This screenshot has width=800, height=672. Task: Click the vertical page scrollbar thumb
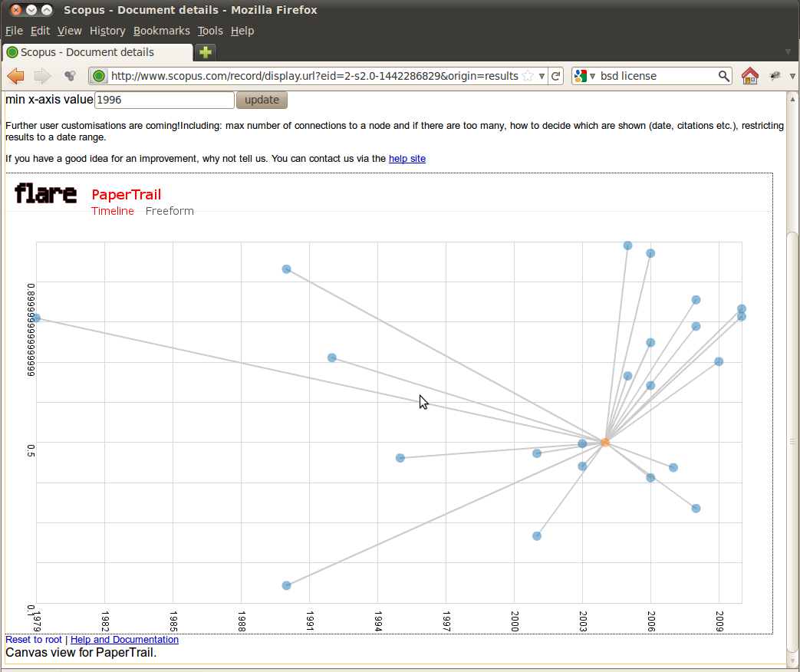792,441
